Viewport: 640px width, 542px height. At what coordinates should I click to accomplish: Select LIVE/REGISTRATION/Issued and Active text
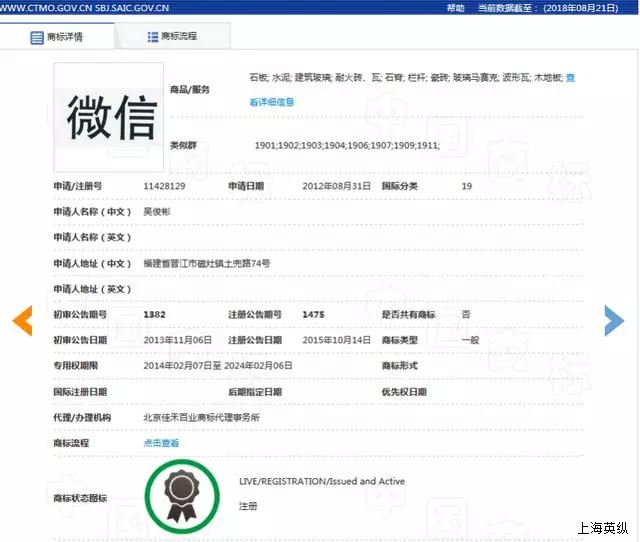tap(322, 482)
